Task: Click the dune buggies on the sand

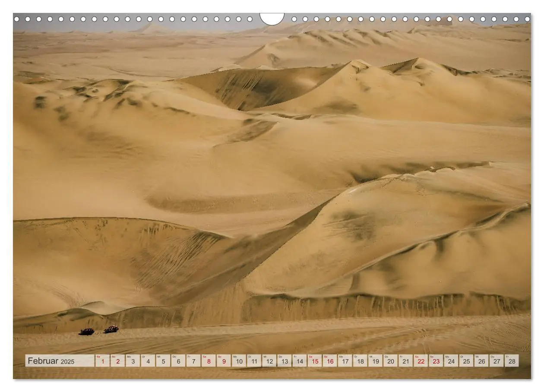Action: (x=99, y=330)
